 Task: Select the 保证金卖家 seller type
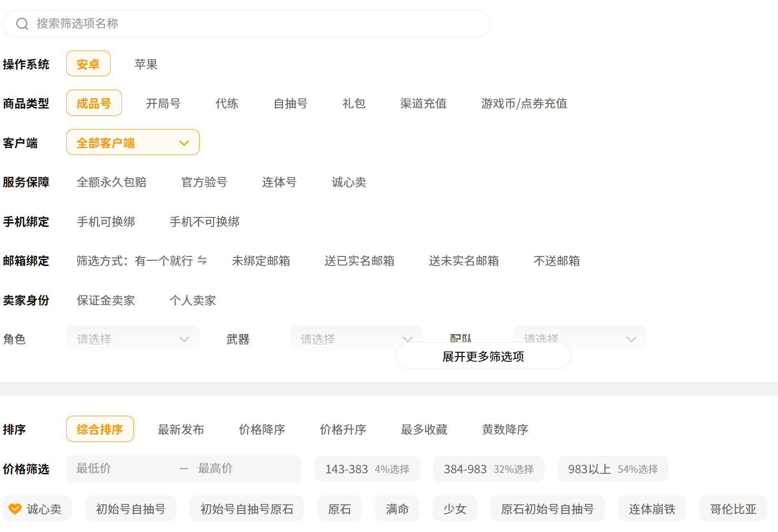coord(106,300)
